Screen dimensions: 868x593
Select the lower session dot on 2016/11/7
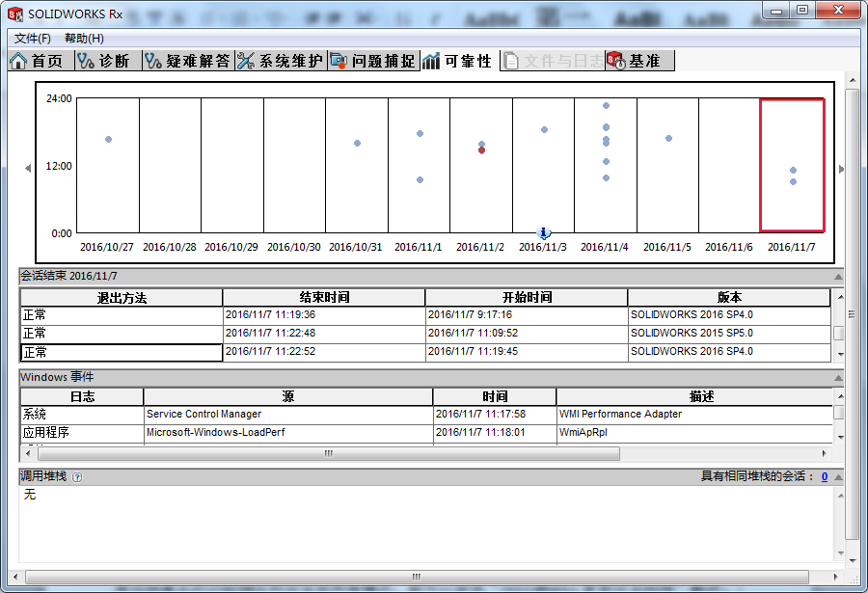(794, 181)
